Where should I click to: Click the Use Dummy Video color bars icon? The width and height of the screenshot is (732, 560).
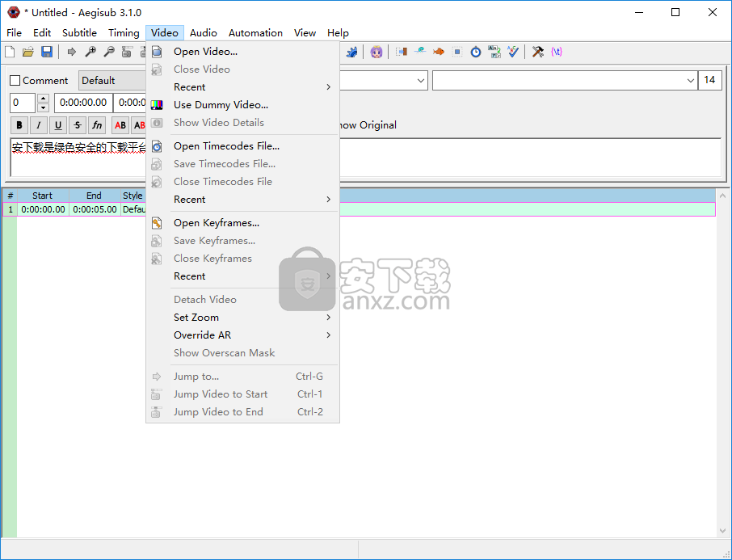pos(157,105)
